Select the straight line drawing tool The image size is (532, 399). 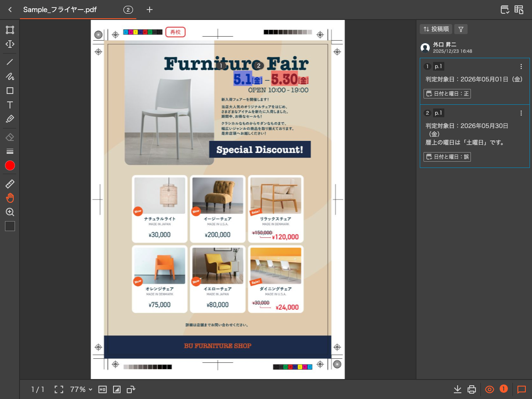point(10,62)
